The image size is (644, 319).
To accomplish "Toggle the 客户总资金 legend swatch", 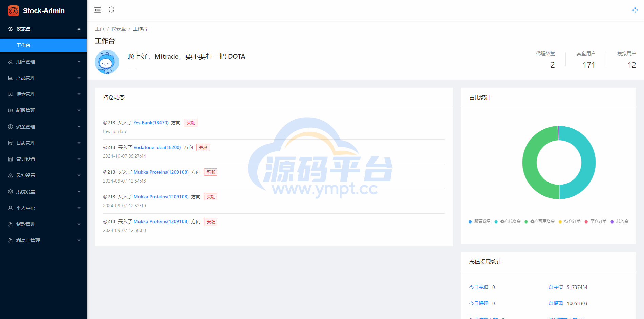I will tap(496, 222).
